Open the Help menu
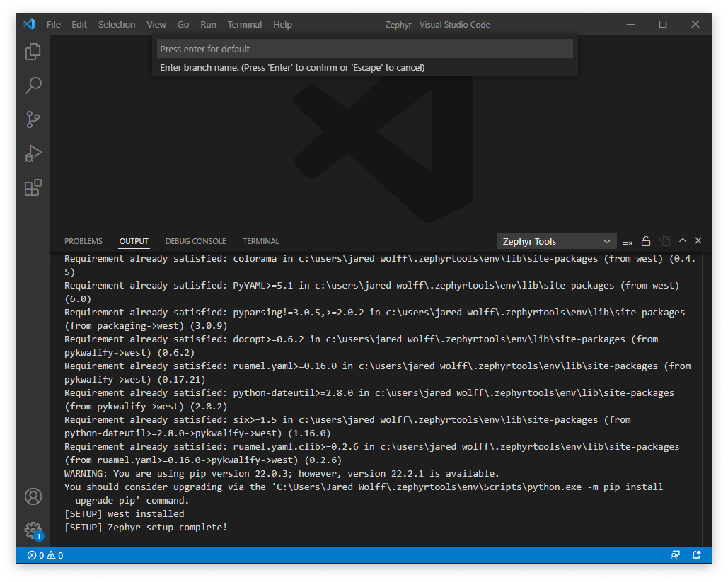Image resolution: width=728 pixels, height=582 pixels. tap(282, 25)
